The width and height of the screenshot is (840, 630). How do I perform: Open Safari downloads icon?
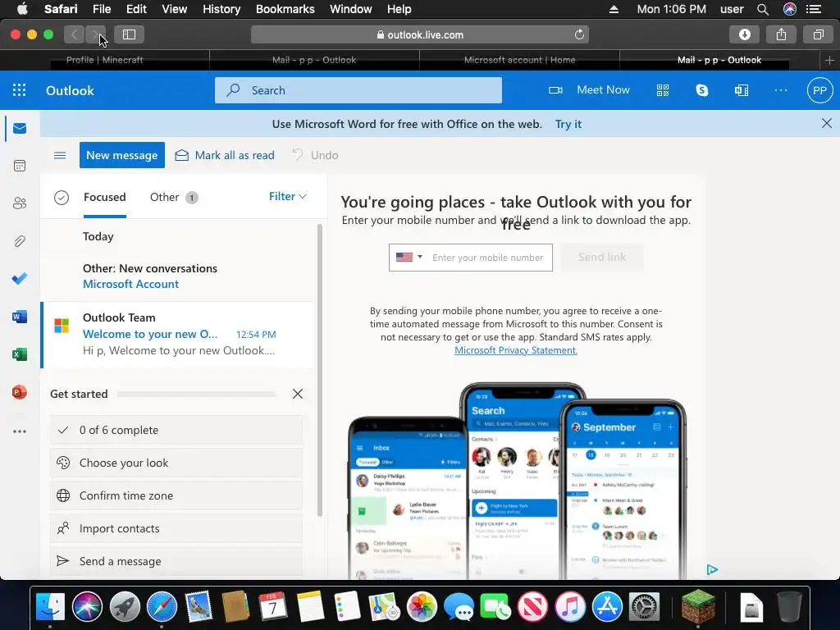pyautogui.click(x=745, y=34)
